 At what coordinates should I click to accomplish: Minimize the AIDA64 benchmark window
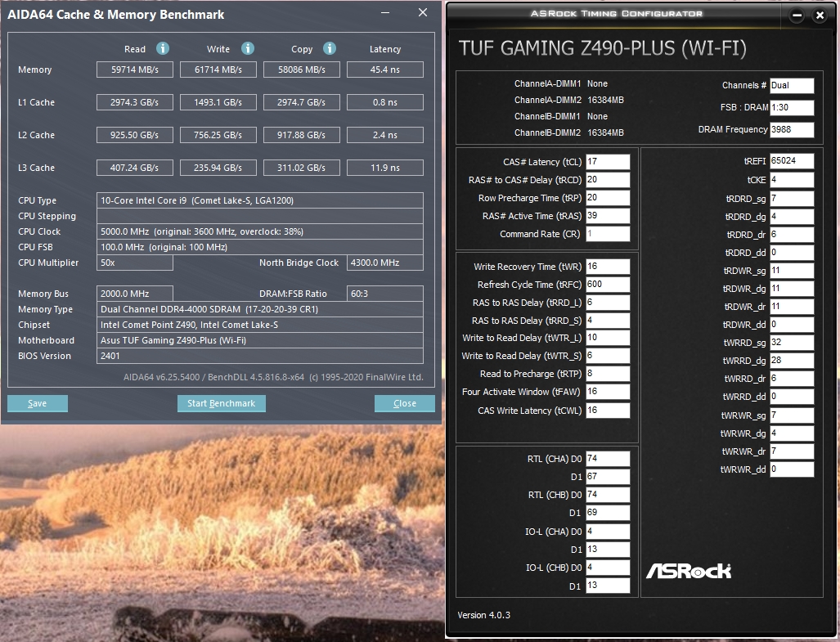[x=385, y=12]
